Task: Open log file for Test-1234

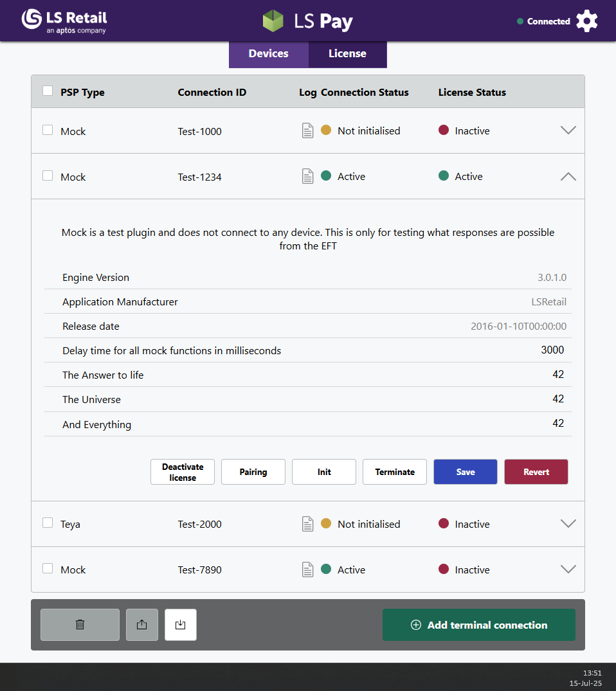Action: (308, 176)
